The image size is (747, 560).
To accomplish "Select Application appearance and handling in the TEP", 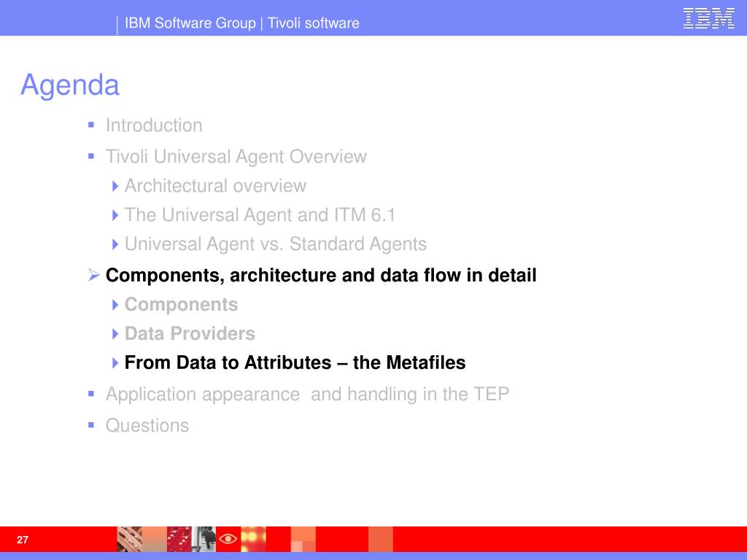I will click(307, 394).
